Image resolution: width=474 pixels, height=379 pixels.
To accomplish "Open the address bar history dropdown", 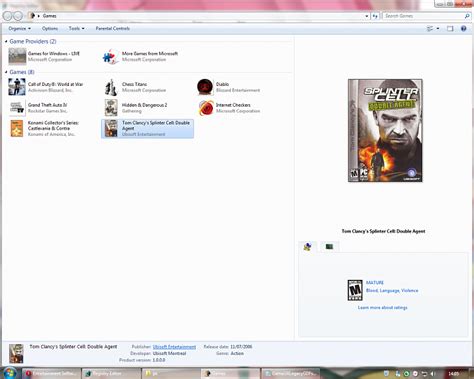I will [367, 16].
